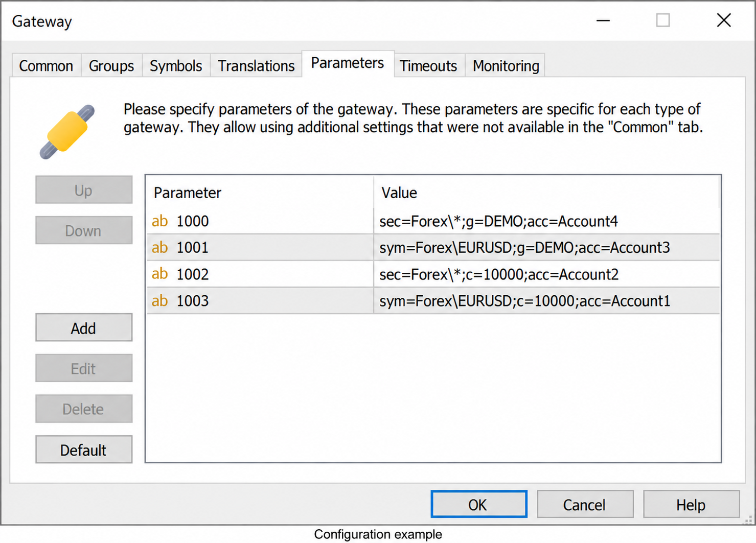Click the Value column header

click(x=546, y=193)
